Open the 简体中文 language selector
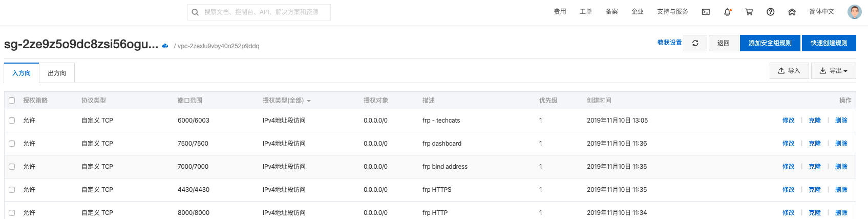 tap(821, 12)
